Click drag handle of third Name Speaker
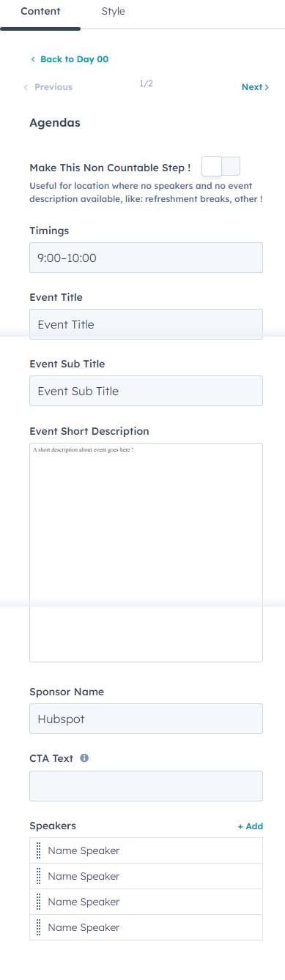Viewport: 285px width, 980px height. pos(39,902)
